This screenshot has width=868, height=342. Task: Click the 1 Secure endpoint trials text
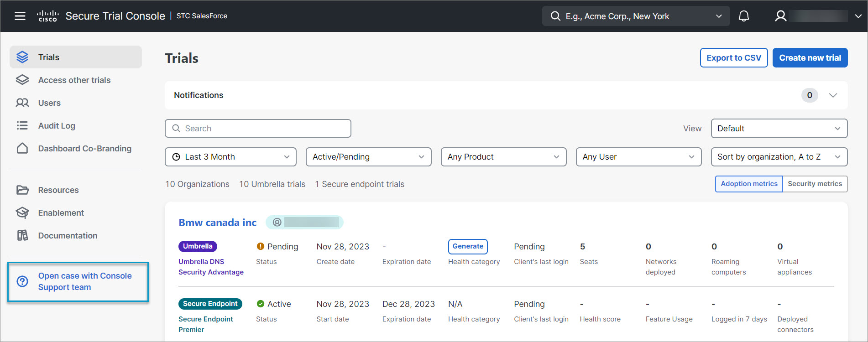(360, 184)
